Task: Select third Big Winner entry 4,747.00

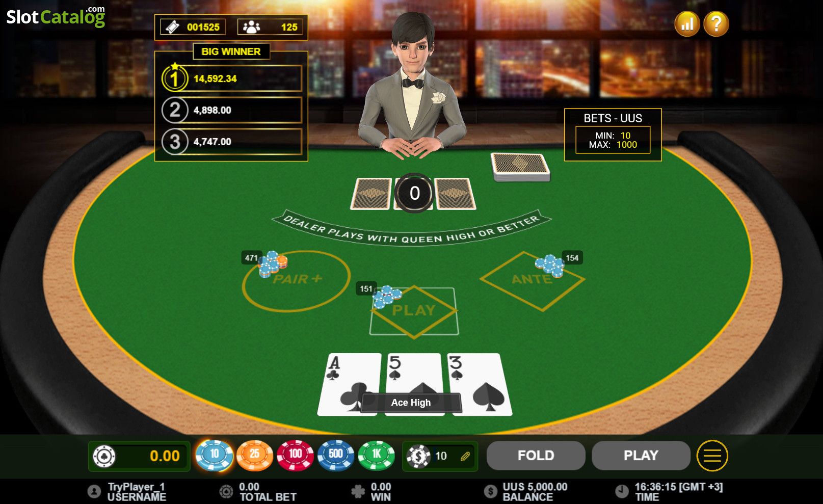Action: coord(232,142)
